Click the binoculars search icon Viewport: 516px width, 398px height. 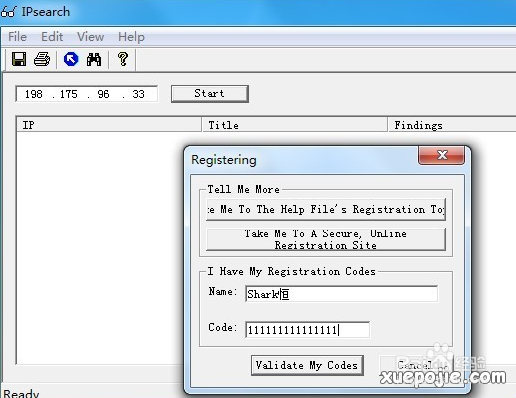pos(94,59)
